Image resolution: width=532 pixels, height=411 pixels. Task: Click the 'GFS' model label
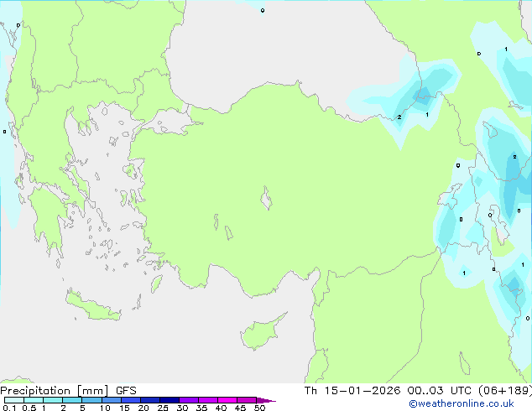tap(126, 391)
